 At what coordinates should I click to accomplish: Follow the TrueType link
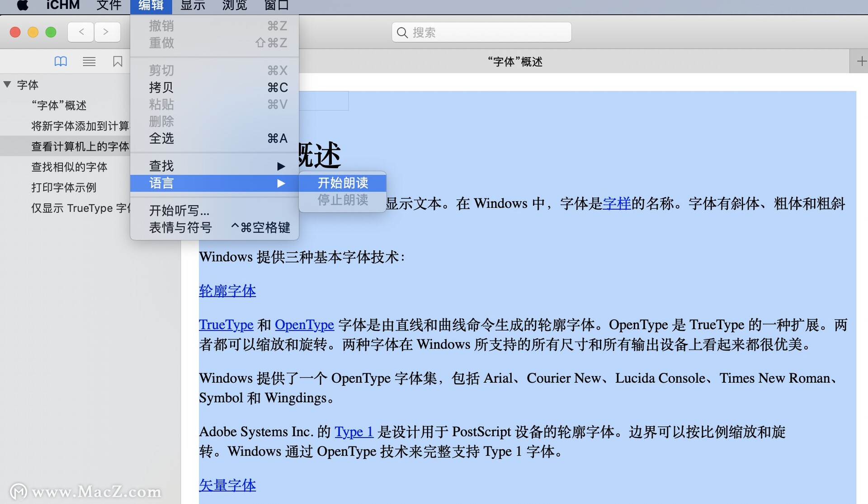tap(226, 325)
